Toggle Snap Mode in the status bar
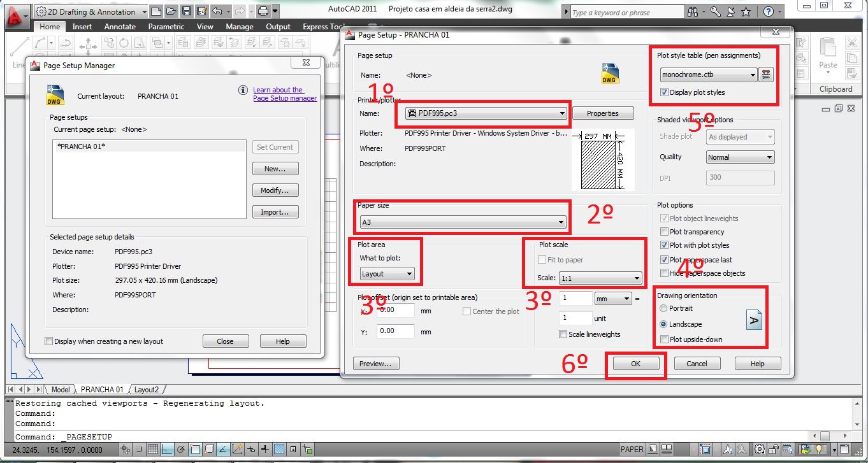Screen dimensions: 868x463 tap(139, 449)
